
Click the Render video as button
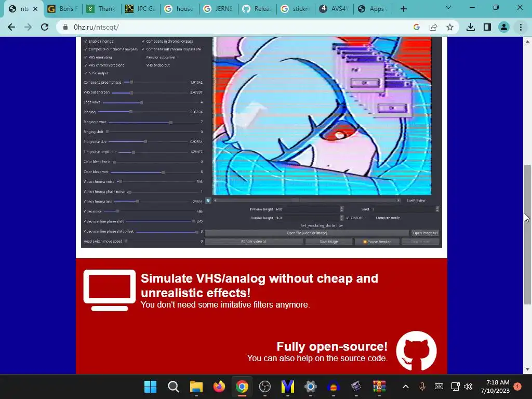click(x=254, y=242)
